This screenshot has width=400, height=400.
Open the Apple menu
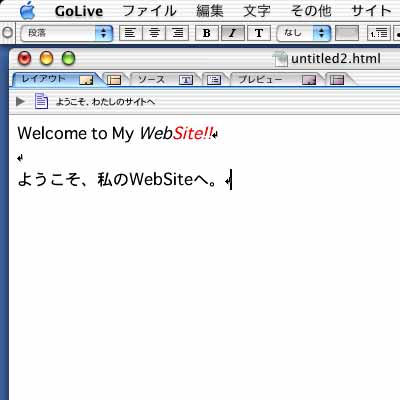tap(27, 11)
